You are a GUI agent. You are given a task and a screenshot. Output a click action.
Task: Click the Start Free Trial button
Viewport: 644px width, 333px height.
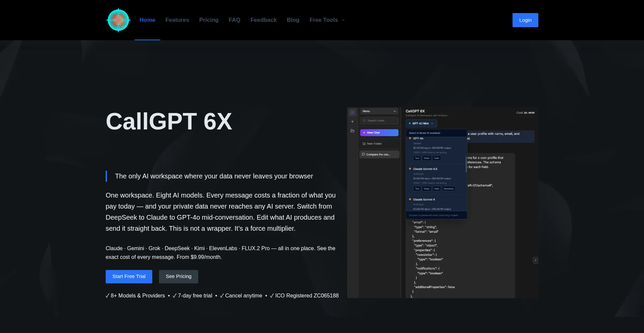129,277
